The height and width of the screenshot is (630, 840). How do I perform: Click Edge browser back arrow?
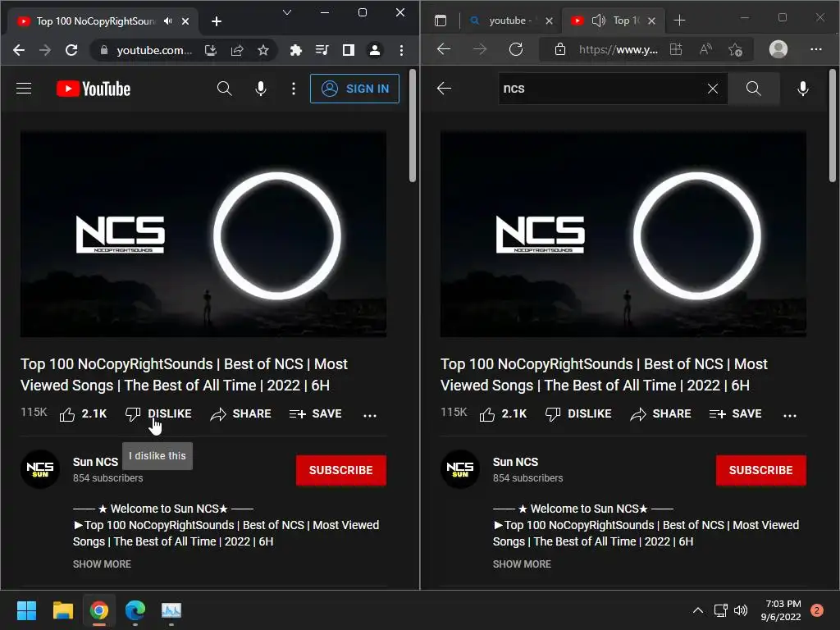[x=444, y=49]
